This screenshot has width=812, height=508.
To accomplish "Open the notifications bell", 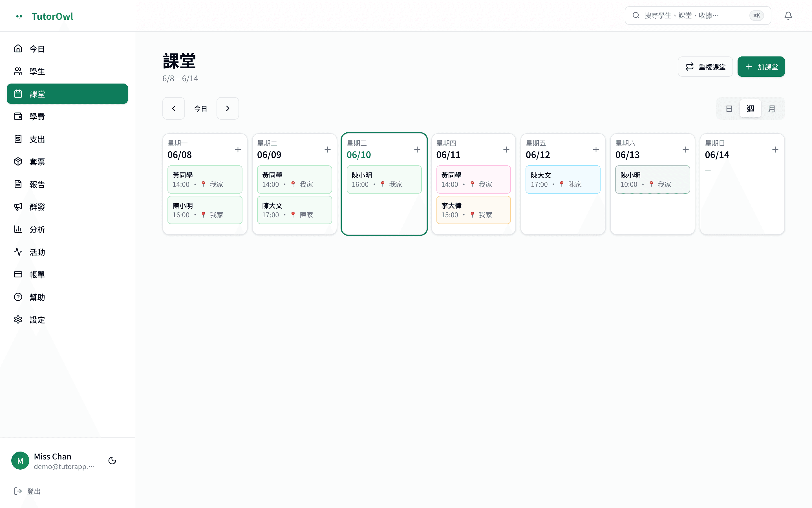I will 788,16.
